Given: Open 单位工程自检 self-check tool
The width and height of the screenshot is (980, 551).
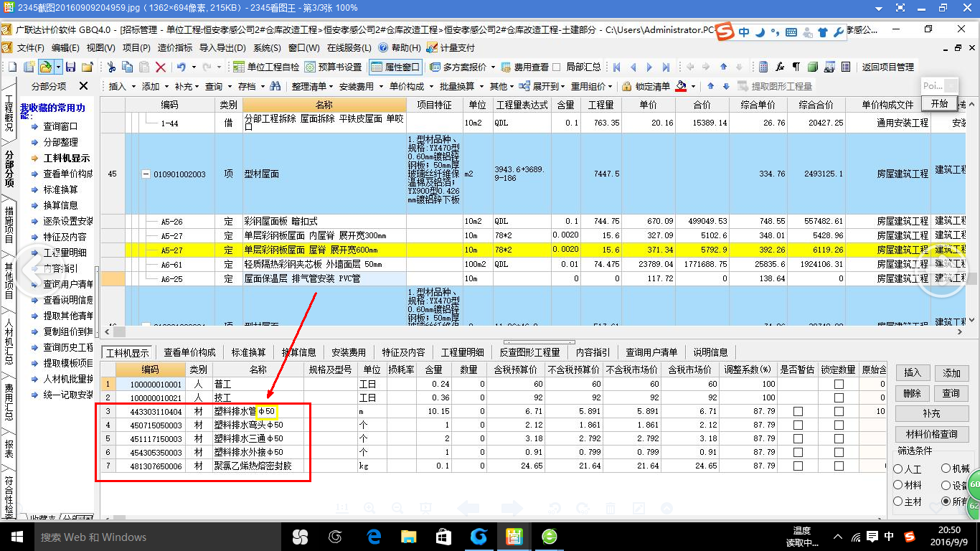Looking at the screenshot, I should (x=266, y=67).
